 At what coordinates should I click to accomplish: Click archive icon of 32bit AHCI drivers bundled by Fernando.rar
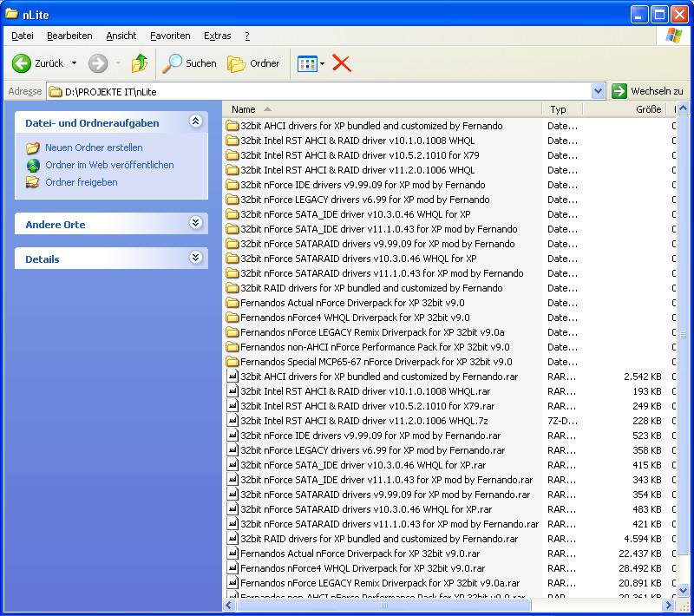tap(232, 377)
